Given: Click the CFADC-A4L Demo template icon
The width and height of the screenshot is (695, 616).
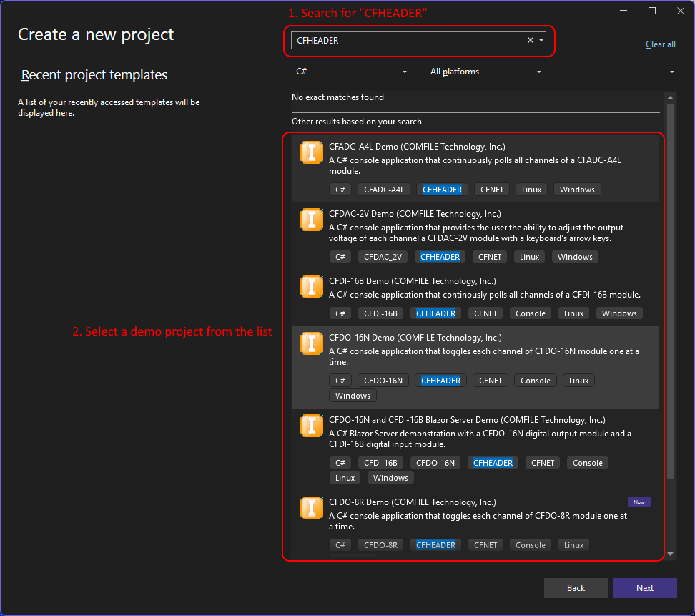Looking at the screenshot, I should tap(312, 152).
